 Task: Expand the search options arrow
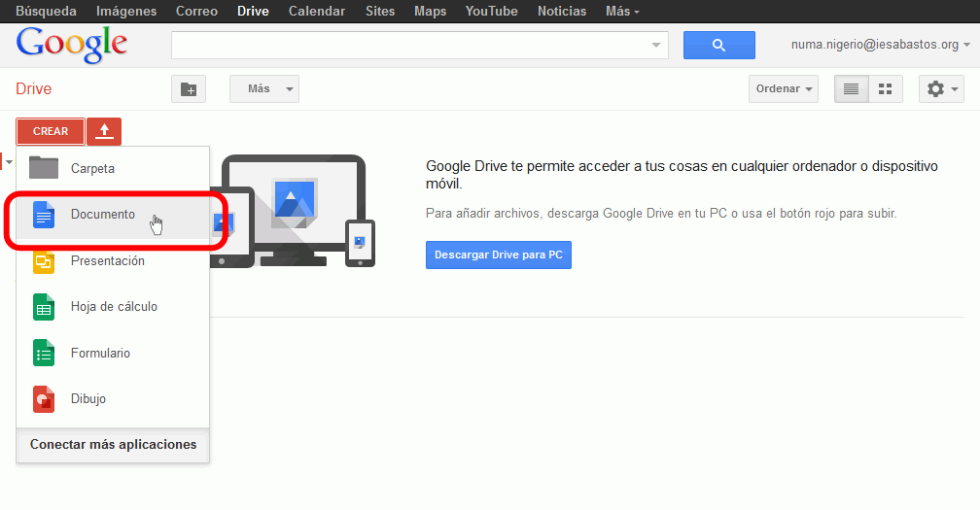coord(655,45)
